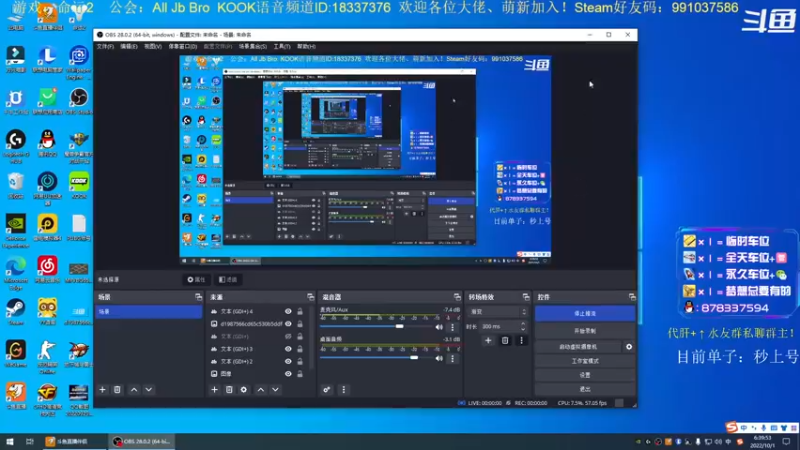Toggle visibility of 文本 (GDI+) 4 source

click(x=288, y=311)
